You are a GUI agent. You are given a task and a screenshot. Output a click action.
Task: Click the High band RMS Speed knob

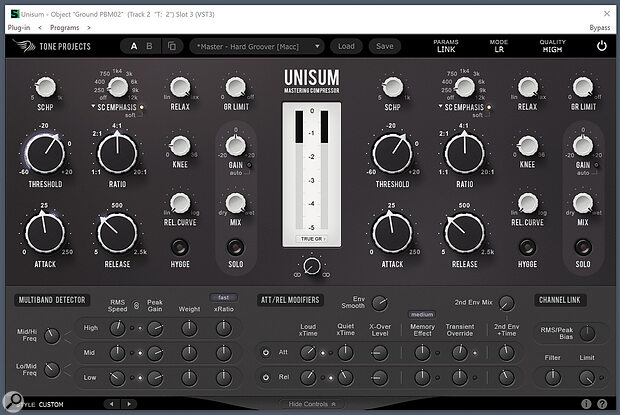[117, 328]
